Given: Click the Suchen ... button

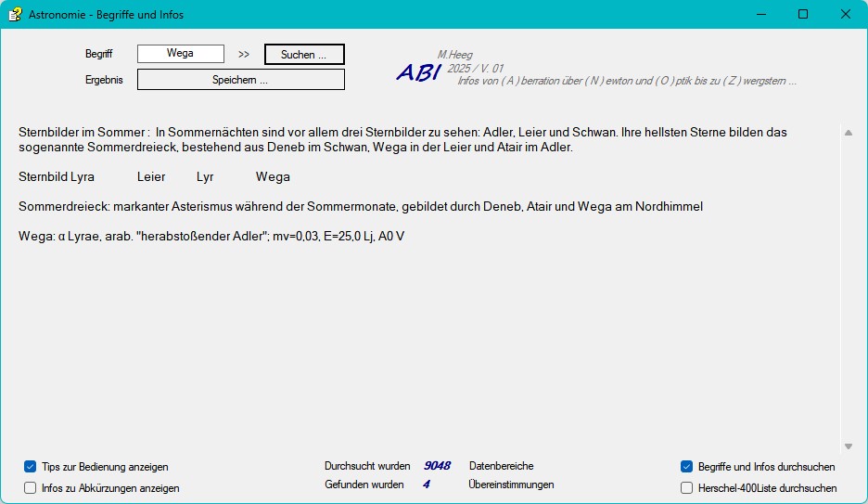Looking at the screenshot, I should 304,54.
